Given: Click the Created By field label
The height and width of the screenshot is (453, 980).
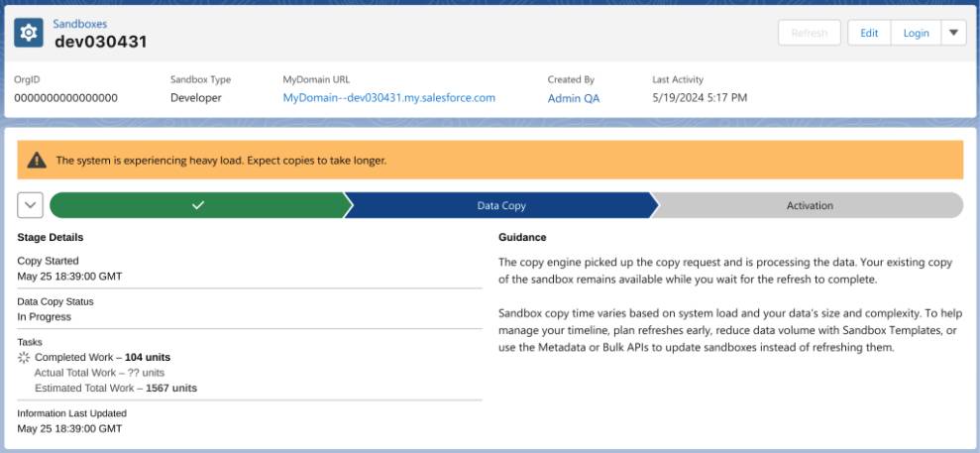Looking at the screenshot, I should (571, 79).
